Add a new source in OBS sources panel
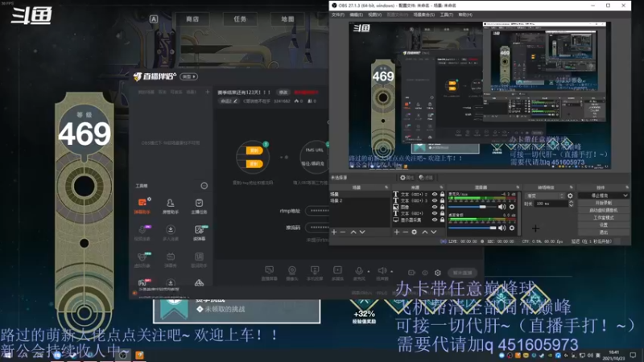This screenshot has width=644, height=362. point(396,232)
